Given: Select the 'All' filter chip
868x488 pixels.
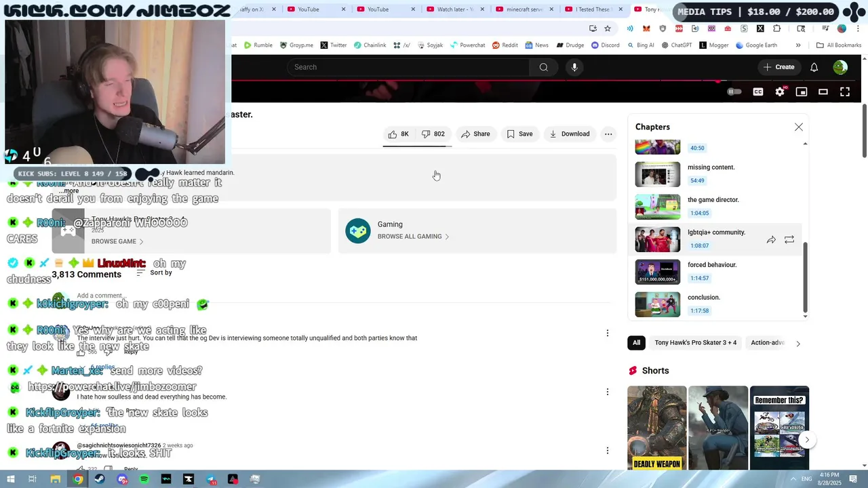Looking at the screenshot, I should pyautogui.click(x=636, y=343).
